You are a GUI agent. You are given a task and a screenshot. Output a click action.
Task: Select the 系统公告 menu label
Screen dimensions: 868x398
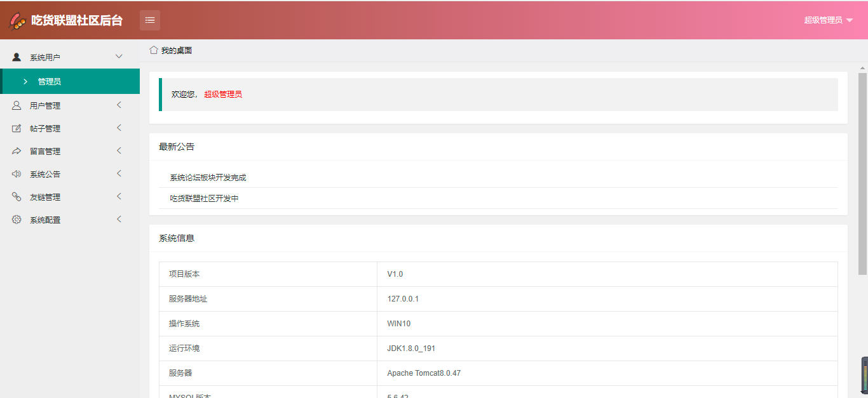coord(45,174)
